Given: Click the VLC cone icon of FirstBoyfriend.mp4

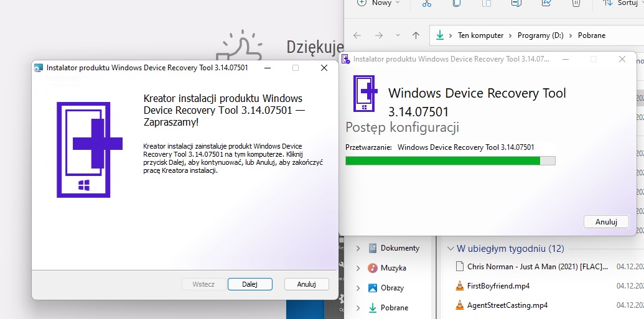Looking at the screenshot, I should coord(460,286).
